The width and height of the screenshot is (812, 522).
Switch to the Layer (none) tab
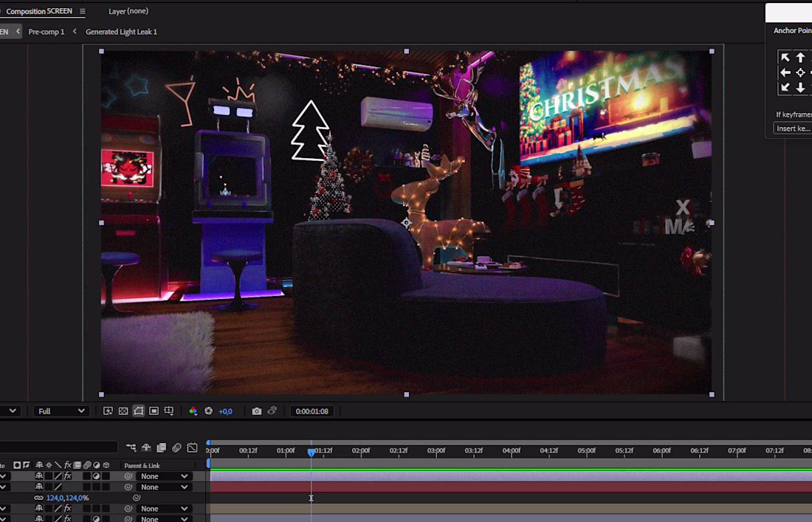128,12
